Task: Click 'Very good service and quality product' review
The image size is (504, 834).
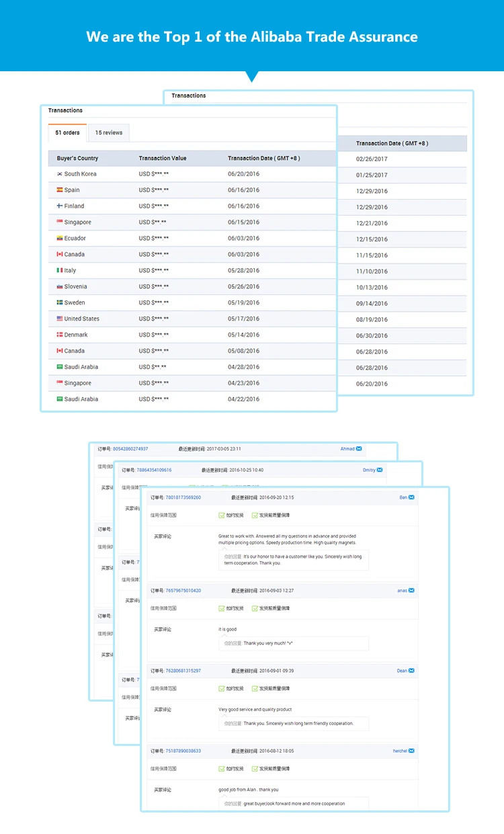Action: pos(255,710)
